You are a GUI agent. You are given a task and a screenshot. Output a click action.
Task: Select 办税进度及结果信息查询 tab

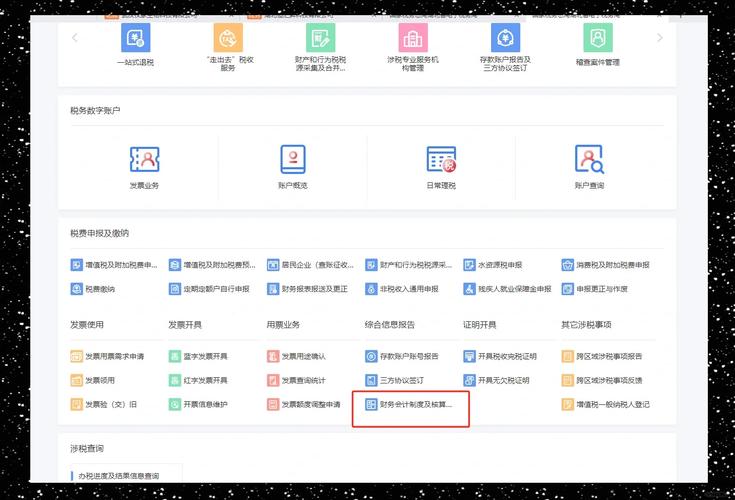click(x=119, y=476)
